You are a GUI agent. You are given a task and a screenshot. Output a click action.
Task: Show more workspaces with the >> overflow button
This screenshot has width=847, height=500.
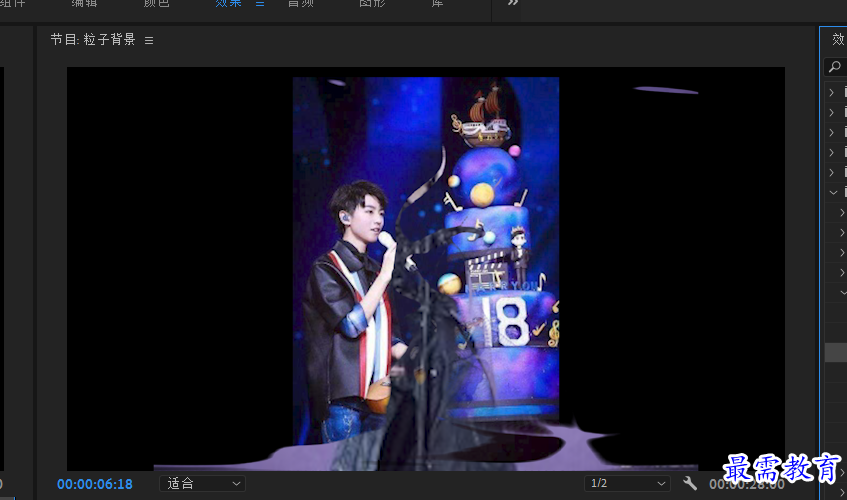[513, 3]
